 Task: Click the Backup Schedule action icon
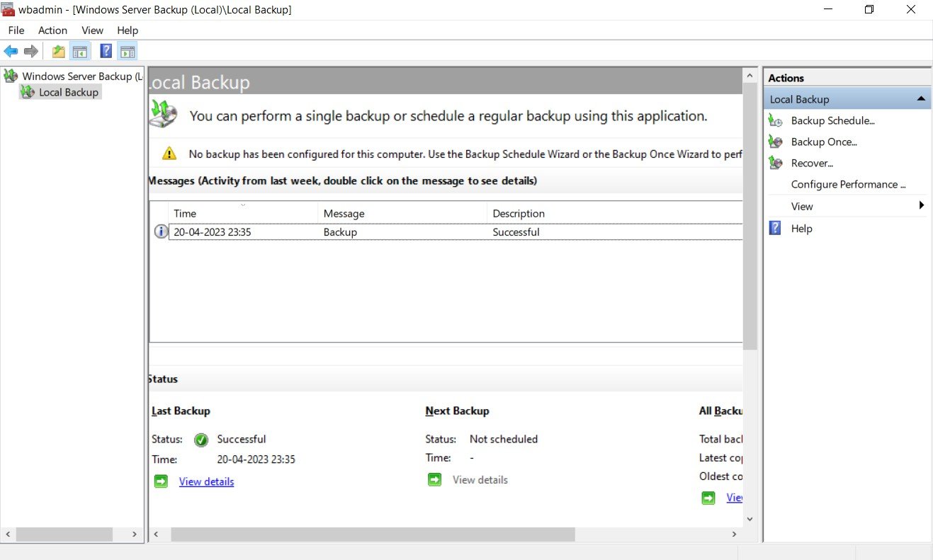click(x=776, y=121)
